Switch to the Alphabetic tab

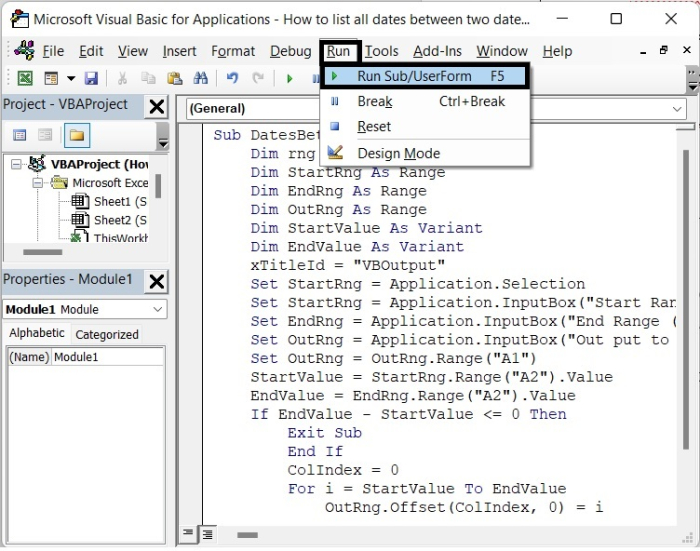[x=37, y=333]
